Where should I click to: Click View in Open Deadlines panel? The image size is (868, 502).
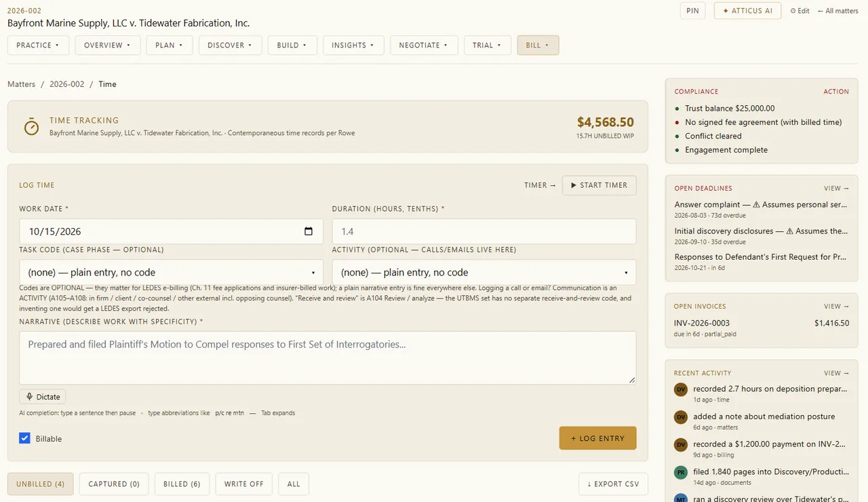point(836,189)
